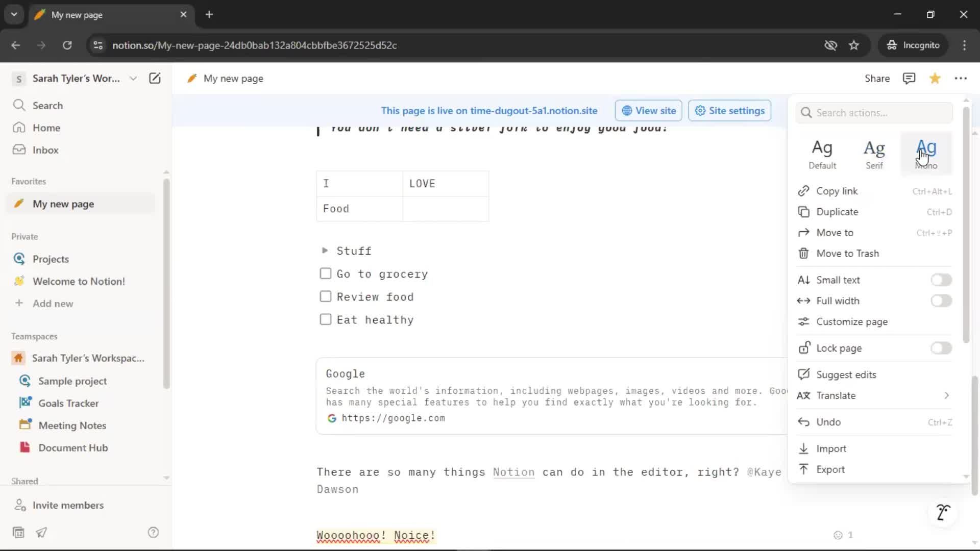Open the workspace switcher dropdown chevron
The image size is (980, 551).
coord(133,78)
